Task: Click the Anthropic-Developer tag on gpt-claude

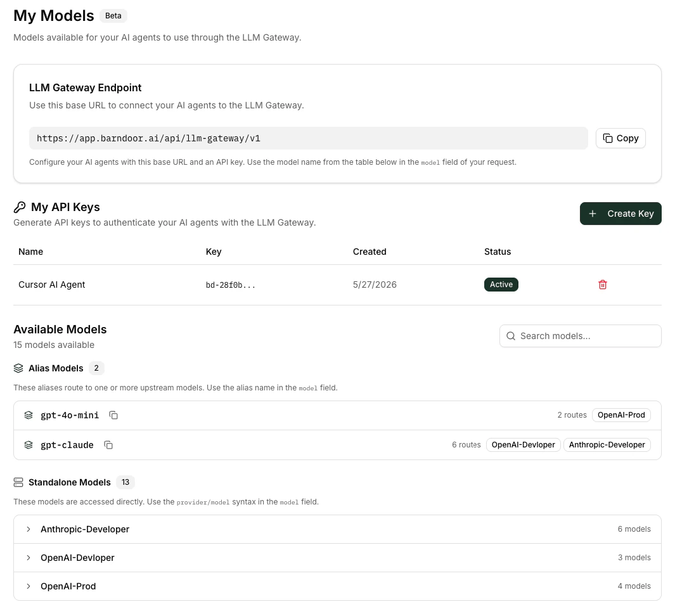Action: tap(607, 445)
